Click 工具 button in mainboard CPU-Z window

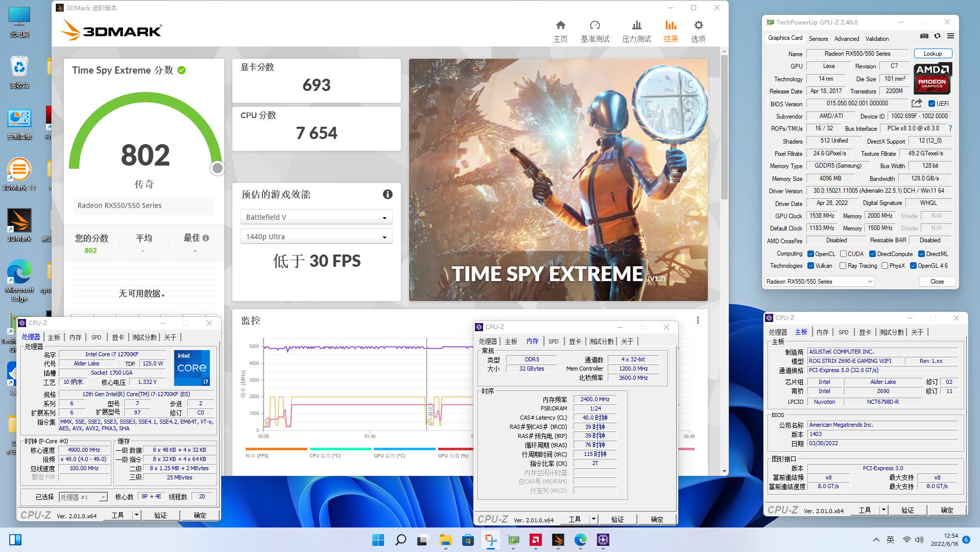[x=865, y=510]
